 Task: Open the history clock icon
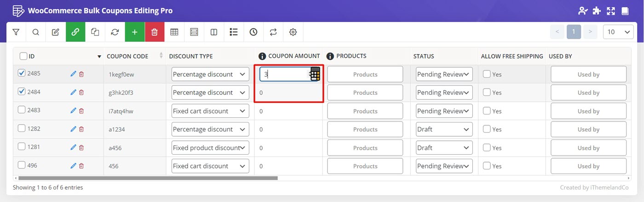(x=253, y=32)
